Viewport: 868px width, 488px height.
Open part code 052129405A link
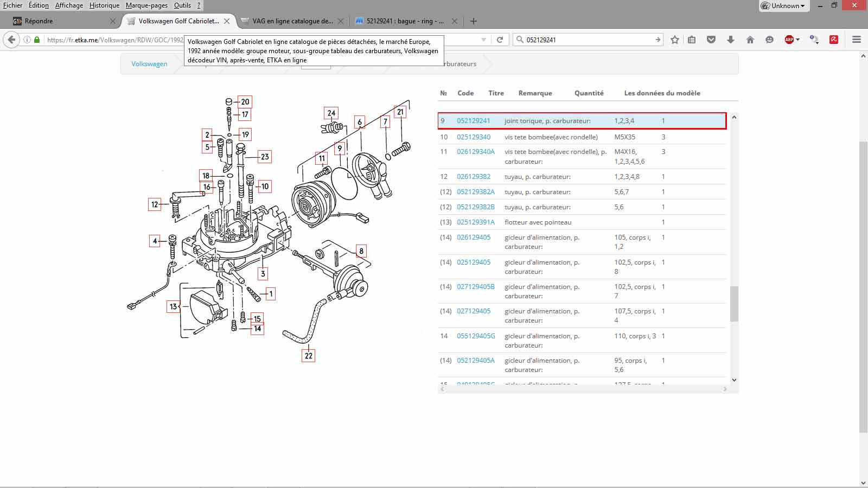(476, 361)
